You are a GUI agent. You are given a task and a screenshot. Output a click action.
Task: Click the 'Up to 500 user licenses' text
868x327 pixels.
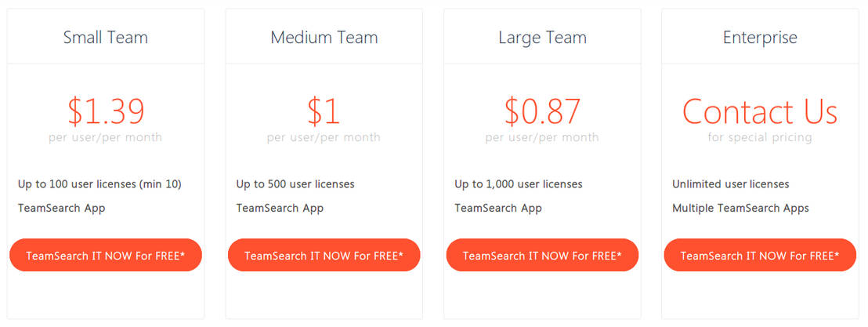coord(295,184)
